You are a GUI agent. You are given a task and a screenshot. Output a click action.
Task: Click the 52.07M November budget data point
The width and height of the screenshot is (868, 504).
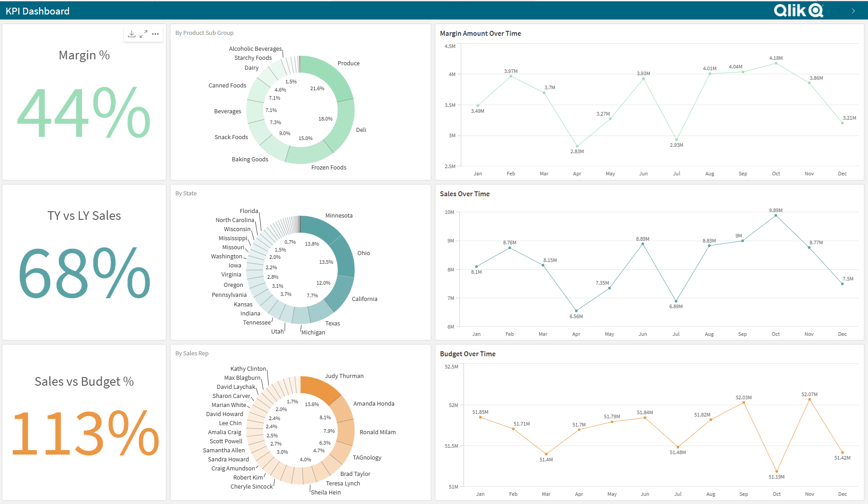[809, 400]
